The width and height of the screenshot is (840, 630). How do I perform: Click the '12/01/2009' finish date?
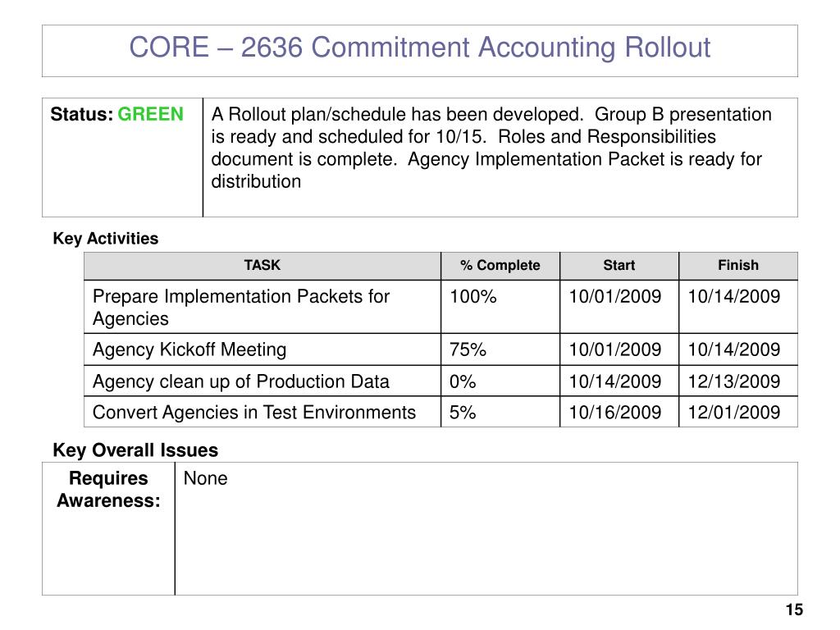coord(738,412)
